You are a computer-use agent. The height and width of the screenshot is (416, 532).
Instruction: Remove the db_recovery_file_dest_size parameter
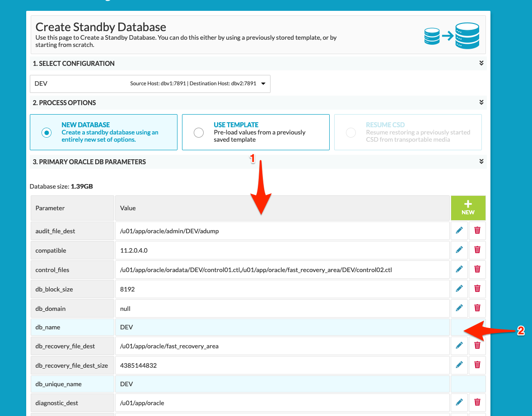pyautogui.click(x=477, y=365)
